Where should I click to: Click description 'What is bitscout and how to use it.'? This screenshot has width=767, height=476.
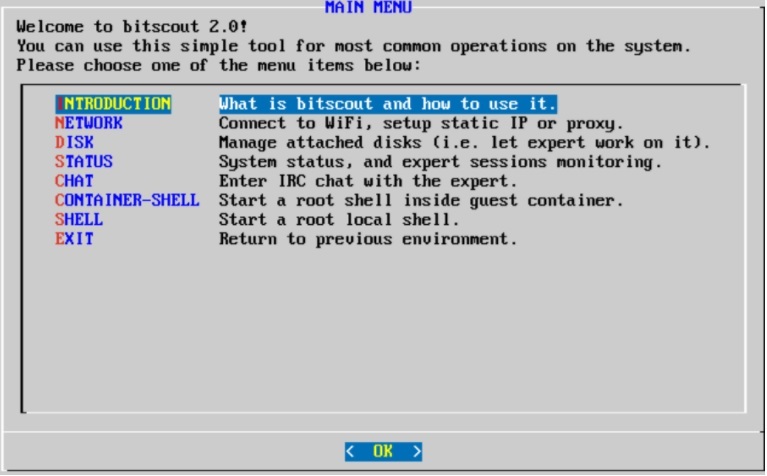[x=387, y=104]
